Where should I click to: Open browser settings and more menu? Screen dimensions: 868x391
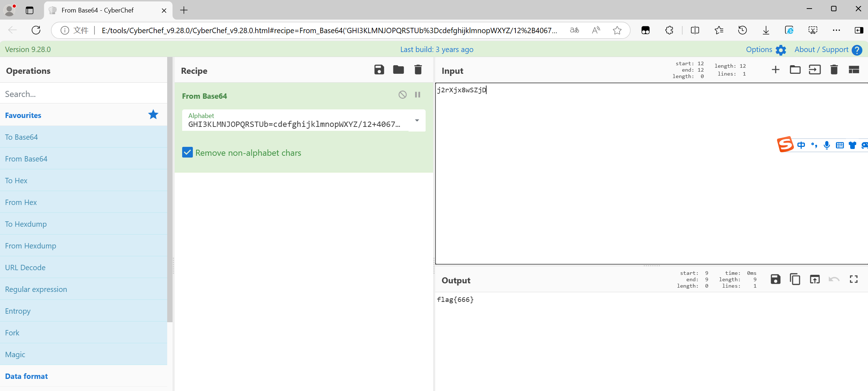[x=836, y=30]
